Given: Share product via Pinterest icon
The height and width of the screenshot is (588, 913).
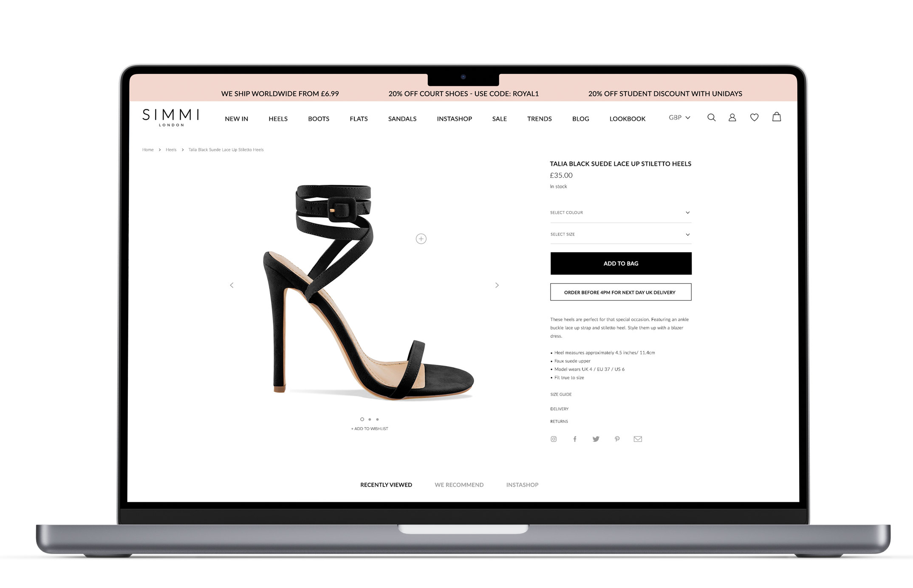Looking at the screenshot, I should point(617,438).
